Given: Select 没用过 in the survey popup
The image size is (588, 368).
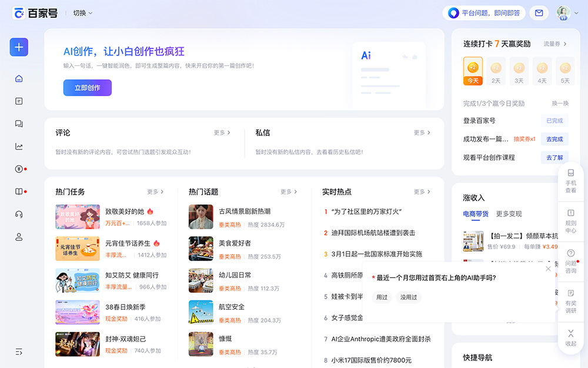Looking at the screenshot, I should pos(408,297).
